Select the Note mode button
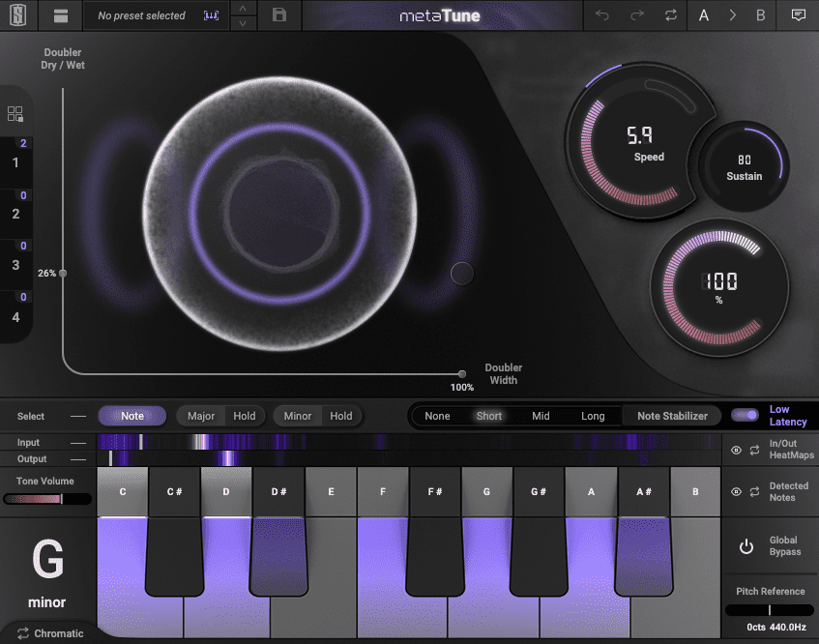Viewport: 819px width, 644px height. coord(132,416)
